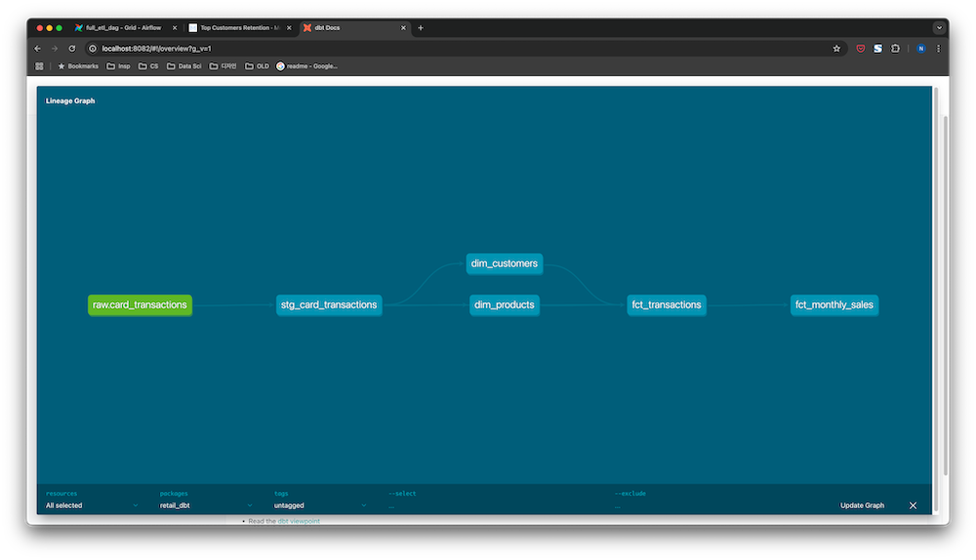Open the apps grid in bookmarks bar

(39, 66)
